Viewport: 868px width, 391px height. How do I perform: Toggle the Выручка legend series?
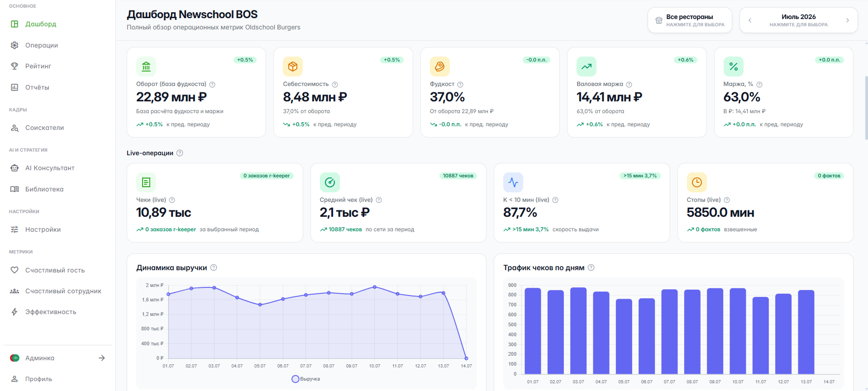click(x=306, y=379)
